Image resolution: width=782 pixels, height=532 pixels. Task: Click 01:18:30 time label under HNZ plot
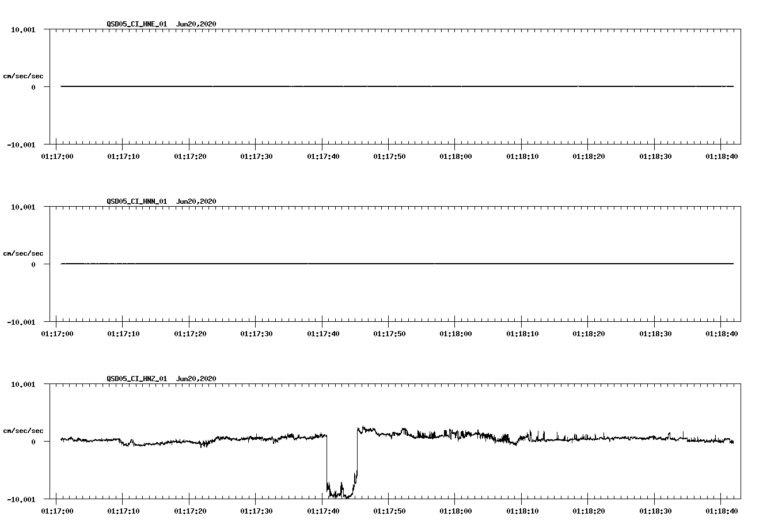(x=655, y=511)
